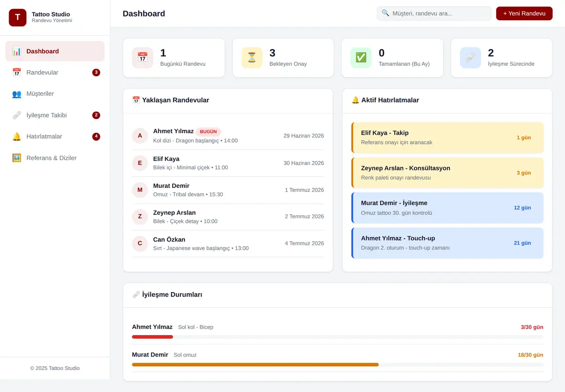Click the İyileşme Takibi bandage icon
This screenshot has height=392, width=565.
click(x=16, y=115)
